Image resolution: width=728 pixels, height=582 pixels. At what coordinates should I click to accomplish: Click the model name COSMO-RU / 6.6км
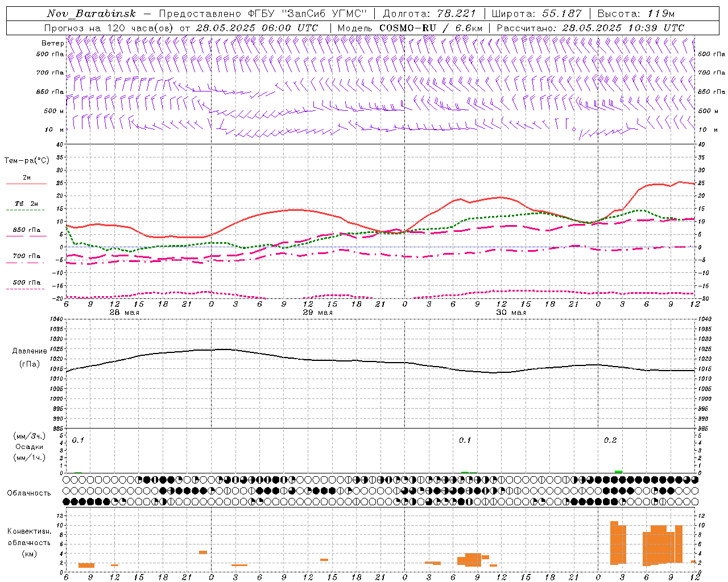(x=431, y=28)
